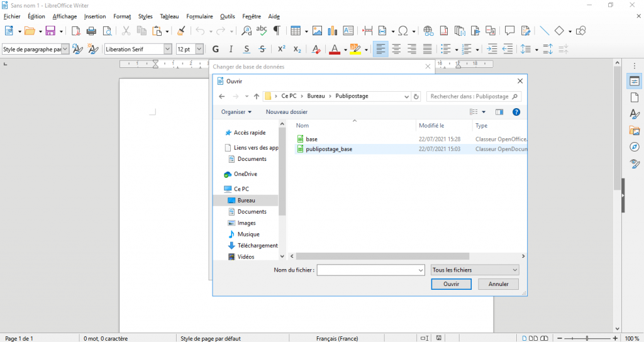
Task: Open Organiser dropdown in Ouvrir dialog
Action: pos(236,112)
